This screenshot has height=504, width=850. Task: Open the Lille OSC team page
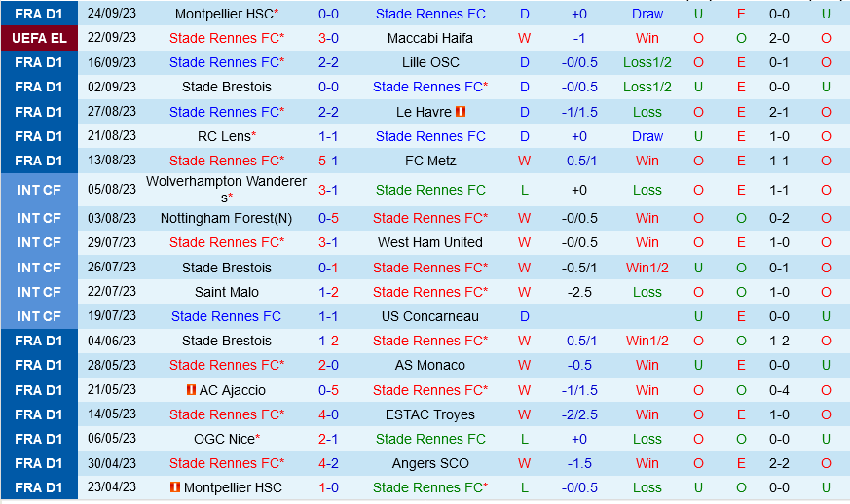pos(429,62)
